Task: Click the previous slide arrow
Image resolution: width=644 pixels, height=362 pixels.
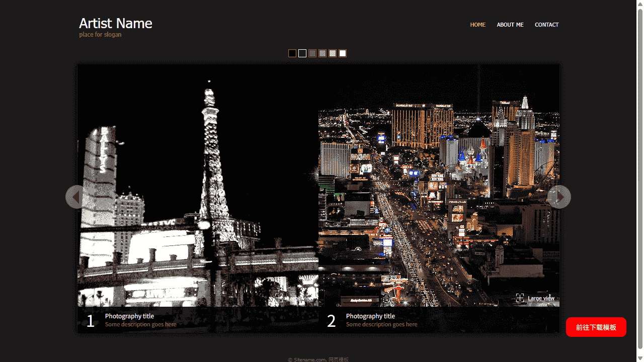Action: 76,197
